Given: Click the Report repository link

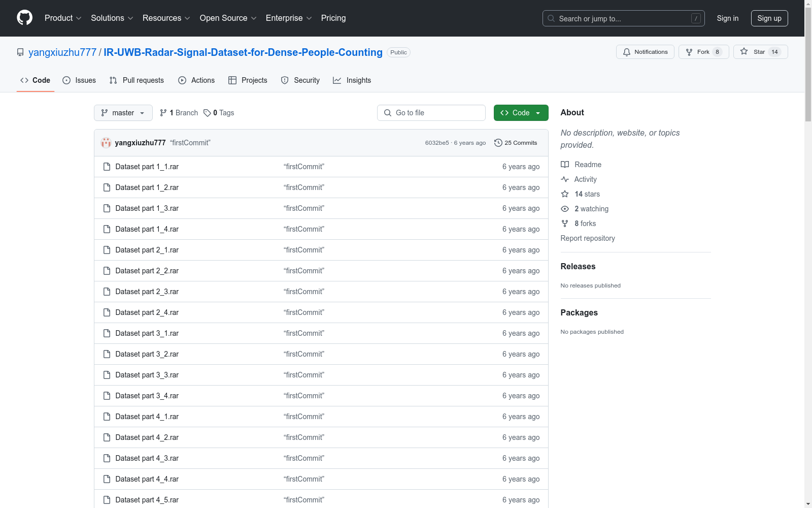Looking at the screenshot, I should 588,238.
